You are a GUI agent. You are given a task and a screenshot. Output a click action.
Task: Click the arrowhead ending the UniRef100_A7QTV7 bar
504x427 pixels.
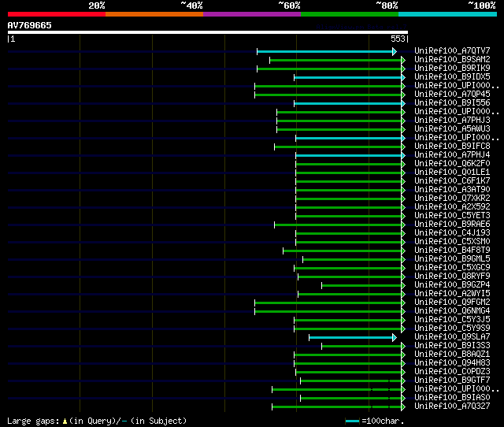(395, 51)
